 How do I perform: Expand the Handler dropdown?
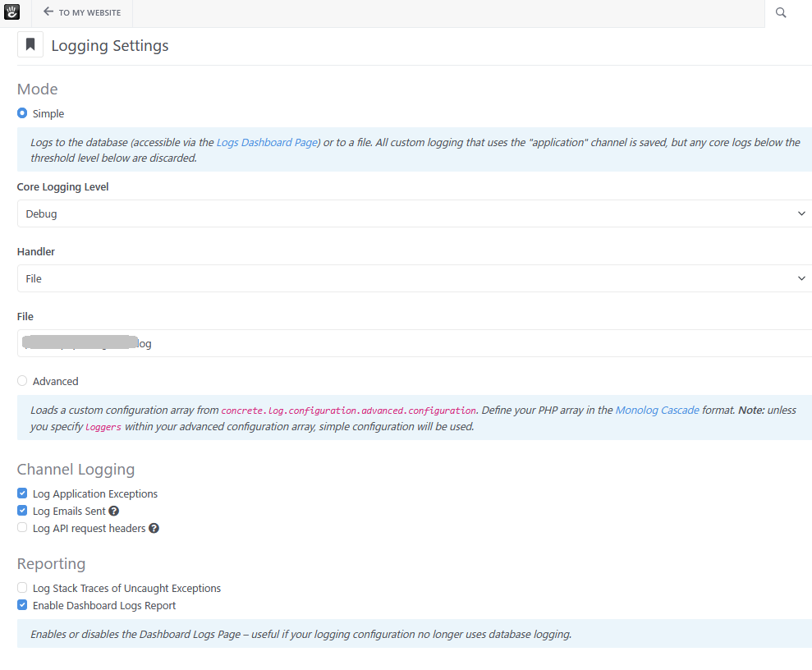coord(414,278)
